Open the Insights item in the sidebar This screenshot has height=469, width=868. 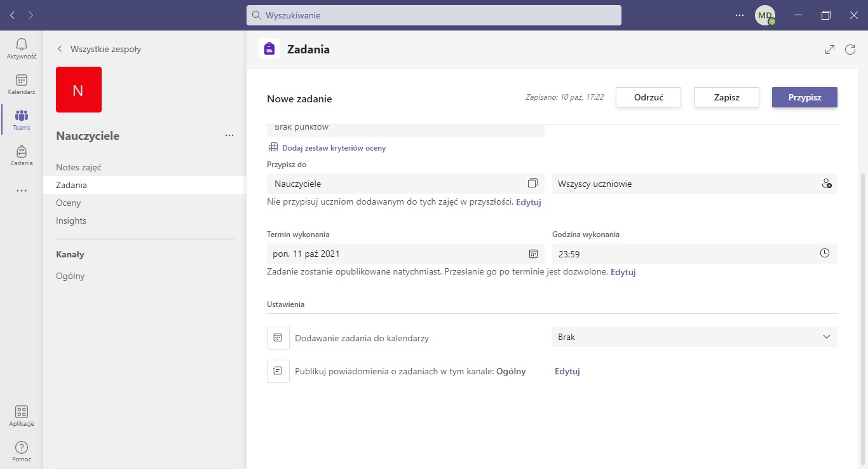coord(71,221)
